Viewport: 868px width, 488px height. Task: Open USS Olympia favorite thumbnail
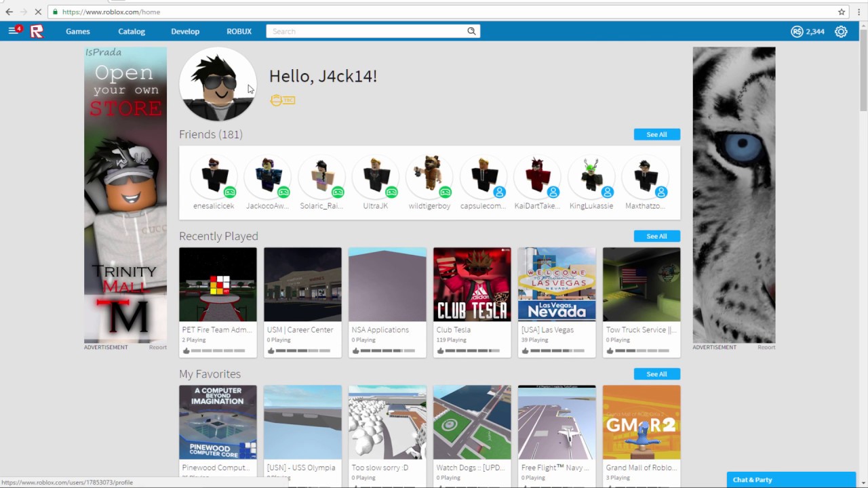pos(302,422)
